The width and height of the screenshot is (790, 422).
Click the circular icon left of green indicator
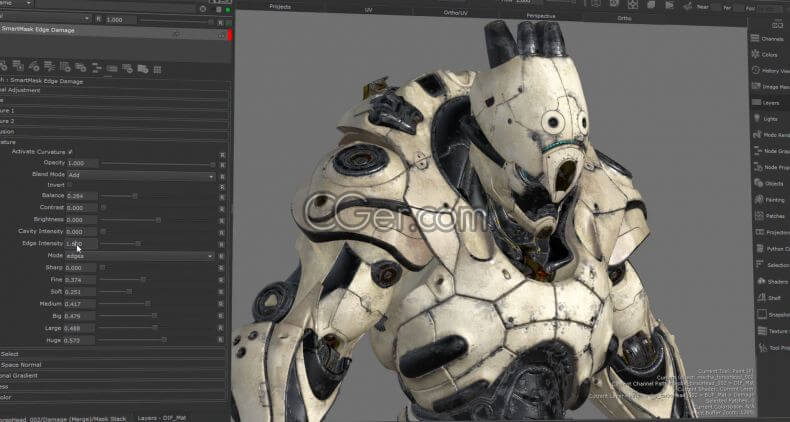pyautogui.click(x=203, y=9)
